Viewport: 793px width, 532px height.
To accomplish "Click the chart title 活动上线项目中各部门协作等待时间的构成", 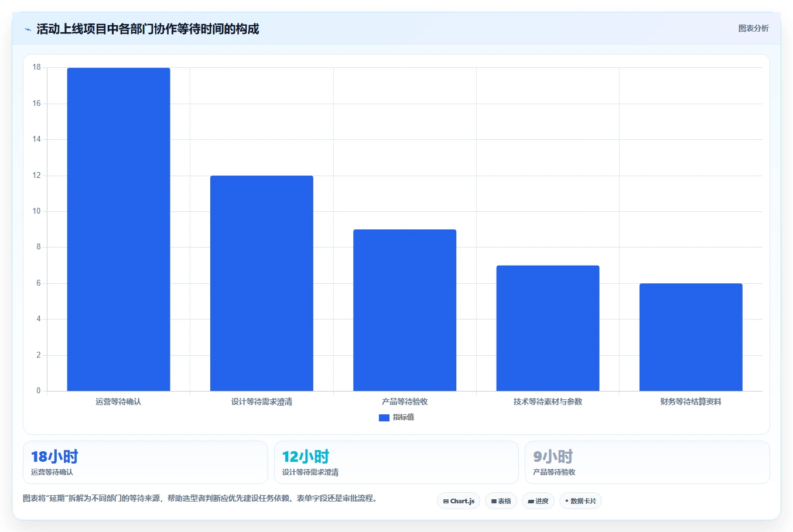I will pos(148,29).
